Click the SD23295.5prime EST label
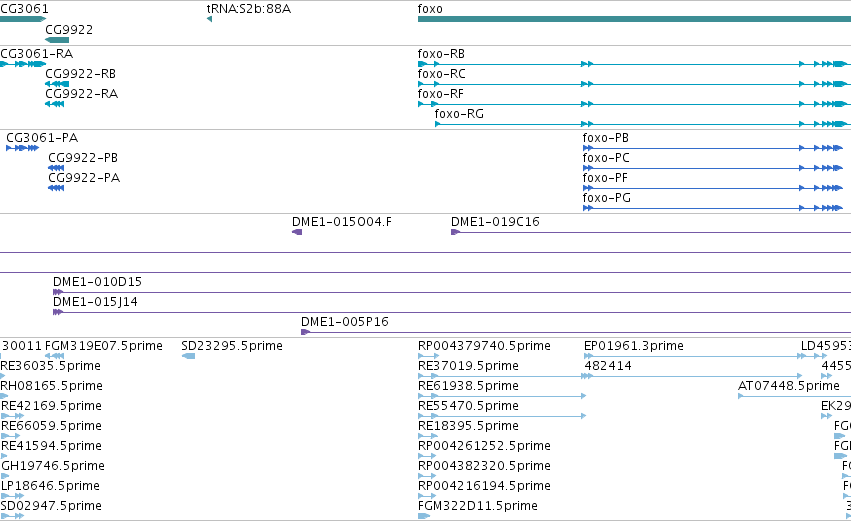Screen dimensions: 851x521 point(232,346)
